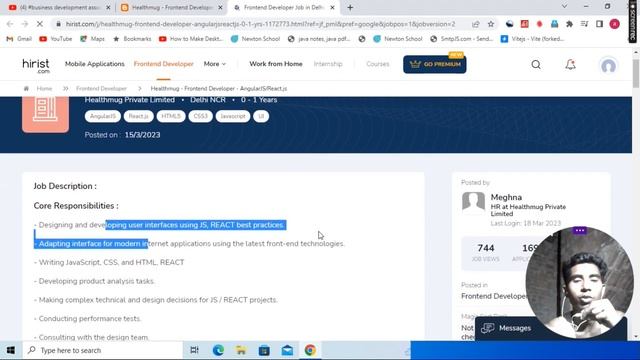Click the page vertical scrollbar thumb

(x=636, y=73)
